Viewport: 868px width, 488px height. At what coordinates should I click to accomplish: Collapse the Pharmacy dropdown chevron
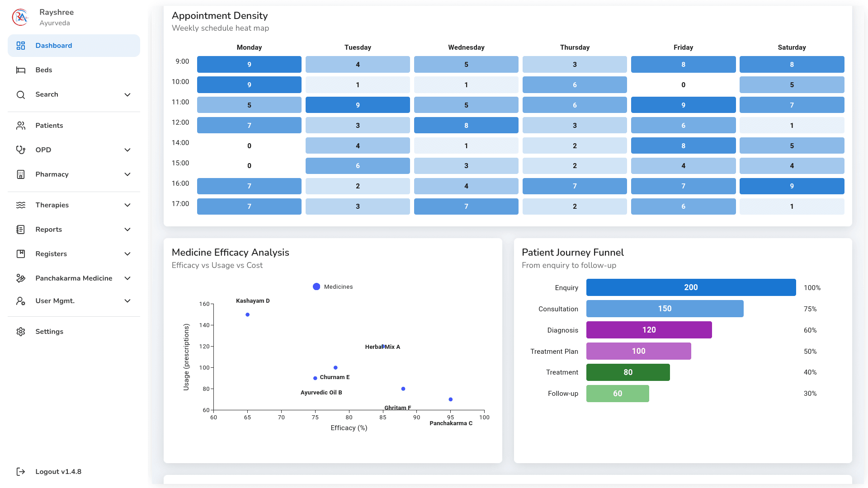click(x=127, y=174)
